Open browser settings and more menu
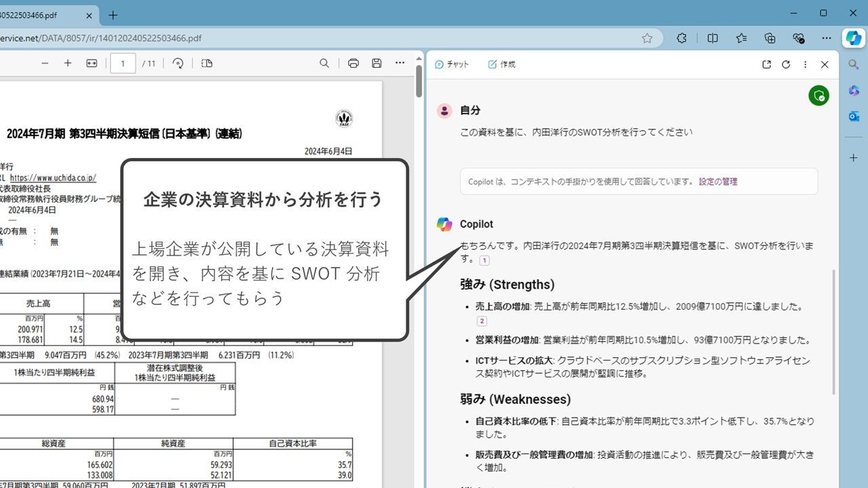 click(x=826, y=38)
